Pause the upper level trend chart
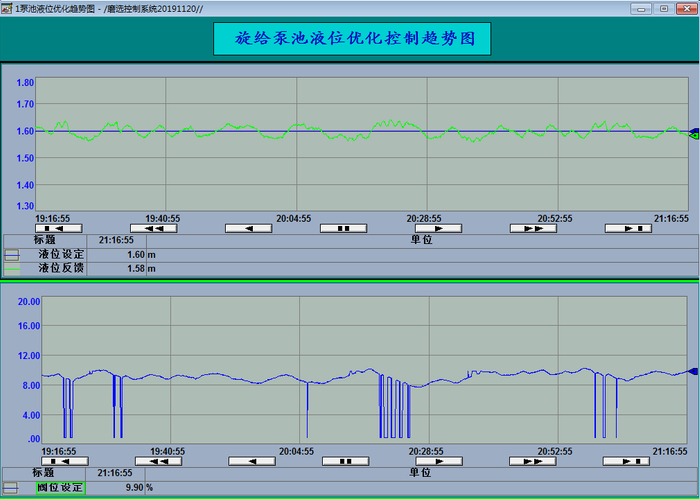 [x=343, y=229]
